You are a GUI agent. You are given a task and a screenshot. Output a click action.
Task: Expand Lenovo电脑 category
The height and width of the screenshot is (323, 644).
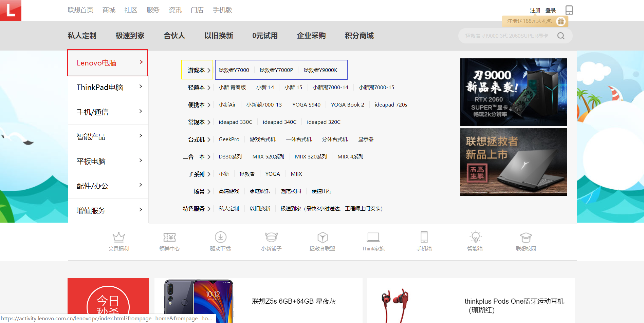pyautogui.click(x=108, y=63)
